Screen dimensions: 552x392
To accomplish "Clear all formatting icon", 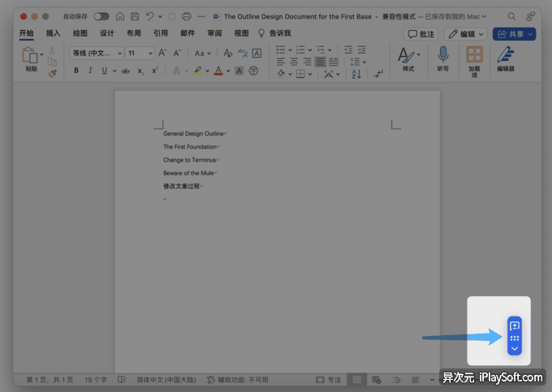I will tap(228, 53).
